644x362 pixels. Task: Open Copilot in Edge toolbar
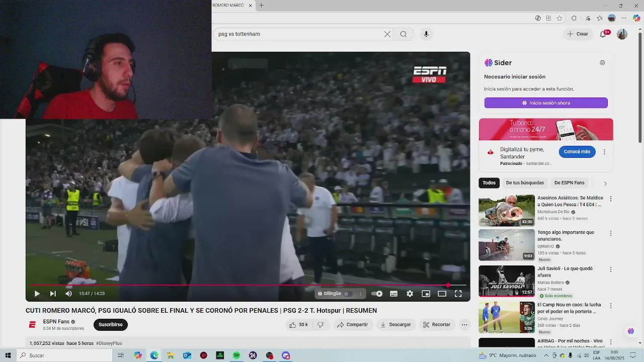636,18
